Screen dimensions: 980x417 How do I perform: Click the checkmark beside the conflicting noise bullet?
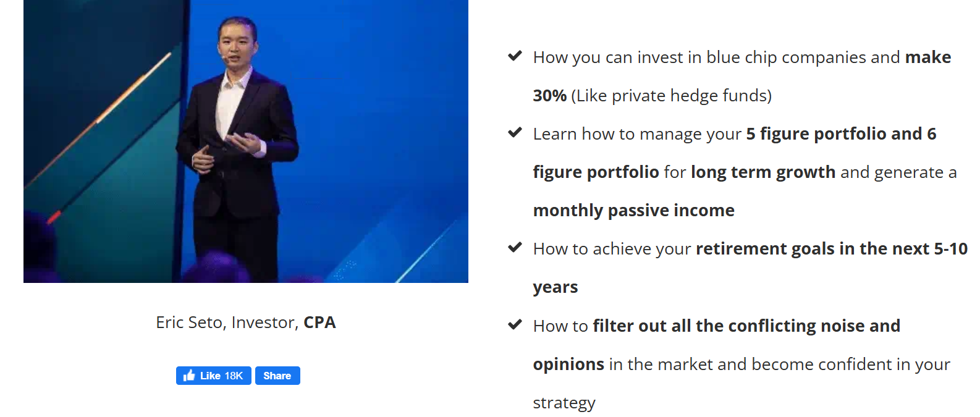514,324
